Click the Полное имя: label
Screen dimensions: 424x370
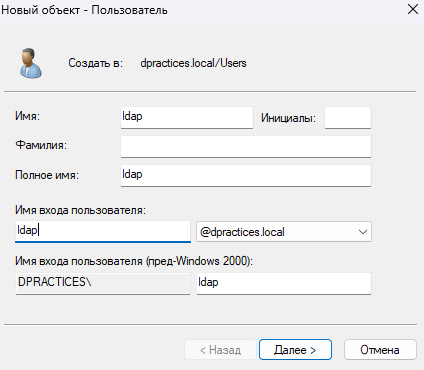pyautogui.click(x=47, y=175)
